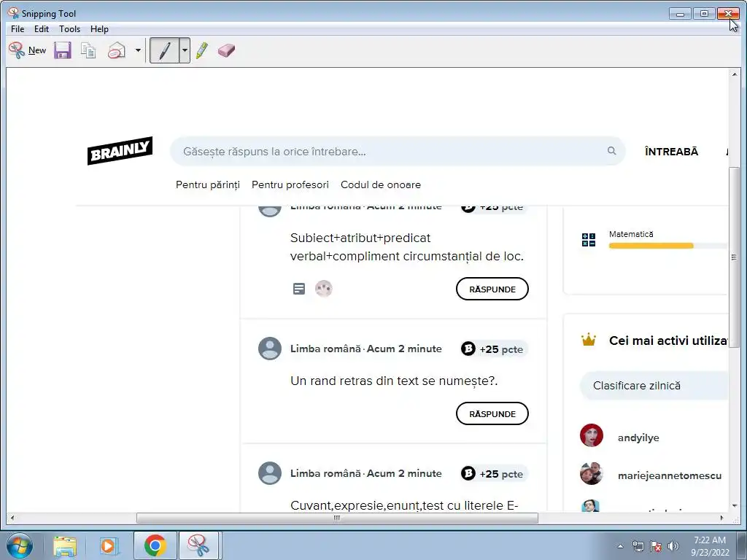Click avatar of Un rand retras question
Image resolution: width=747 pixels, height=560 pixels.
pos(270,349)
